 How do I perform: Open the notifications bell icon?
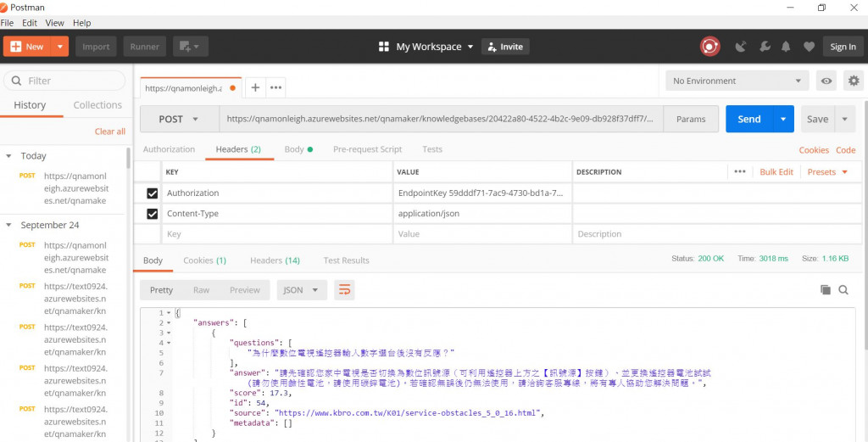pyautogui.click(x=786, y=47)
